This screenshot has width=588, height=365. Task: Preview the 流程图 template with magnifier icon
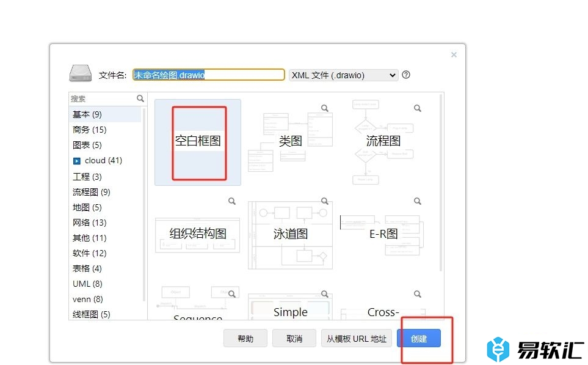click(418, 108)
